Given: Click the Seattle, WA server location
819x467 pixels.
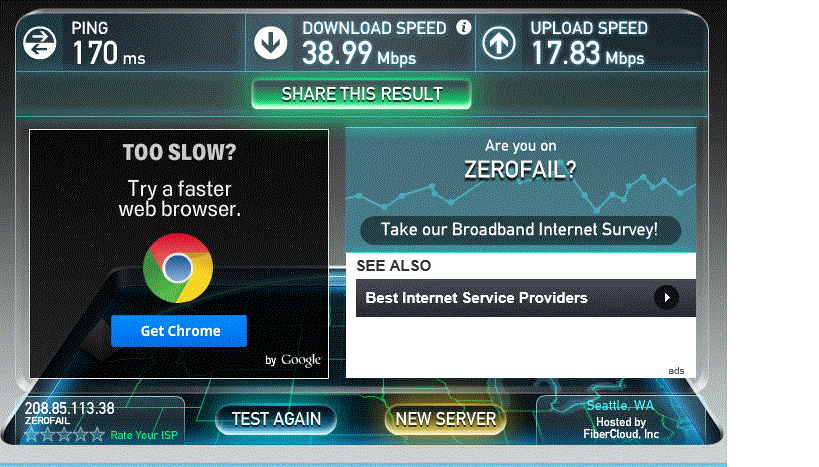Looking at the screenshot, I should [620, 405].
